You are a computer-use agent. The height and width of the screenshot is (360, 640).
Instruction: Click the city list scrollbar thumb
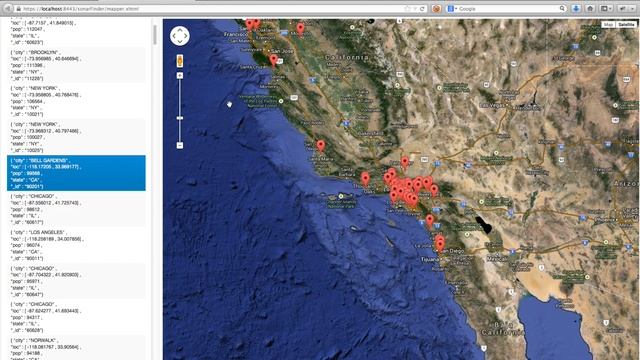155,35
